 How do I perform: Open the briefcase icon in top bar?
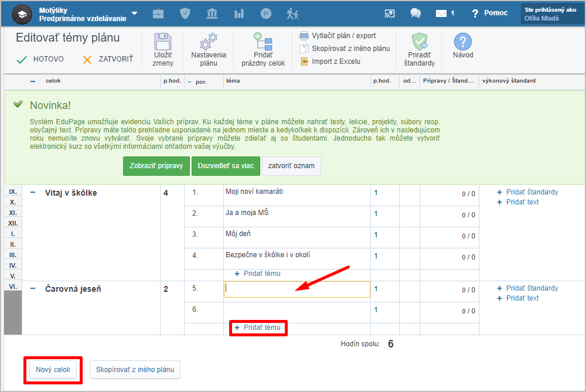click(158, 14)
